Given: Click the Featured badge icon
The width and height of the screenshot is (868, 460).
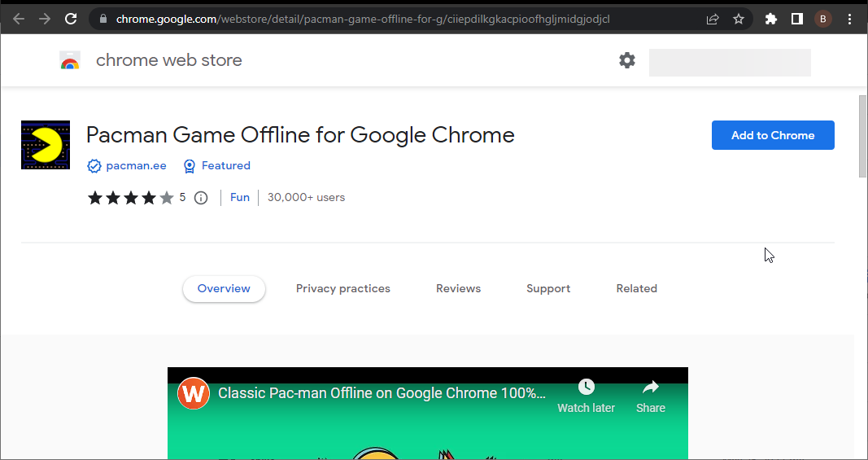Looking at the screenshot, I should click(190, 166).
